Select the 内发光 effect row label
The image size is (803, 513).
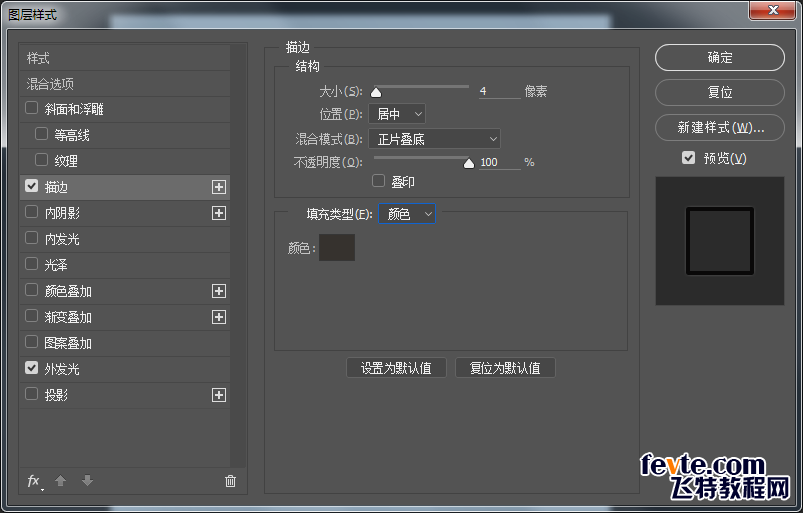(62, 239)
